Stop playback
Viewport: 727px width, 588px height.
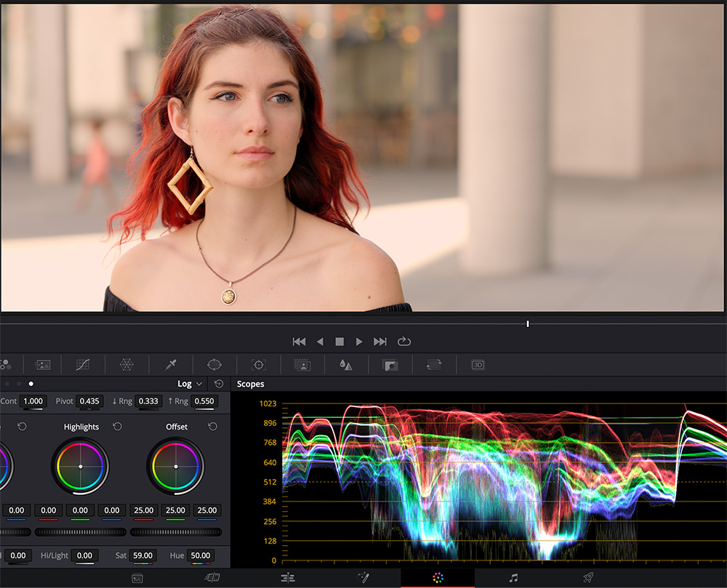(340, 342)
